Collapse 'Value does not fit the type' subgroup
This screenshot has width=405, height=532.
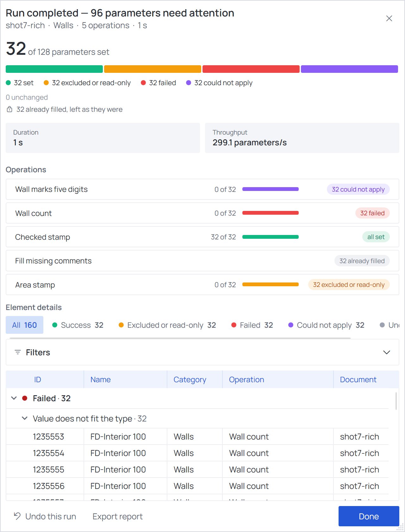point(24,418)
